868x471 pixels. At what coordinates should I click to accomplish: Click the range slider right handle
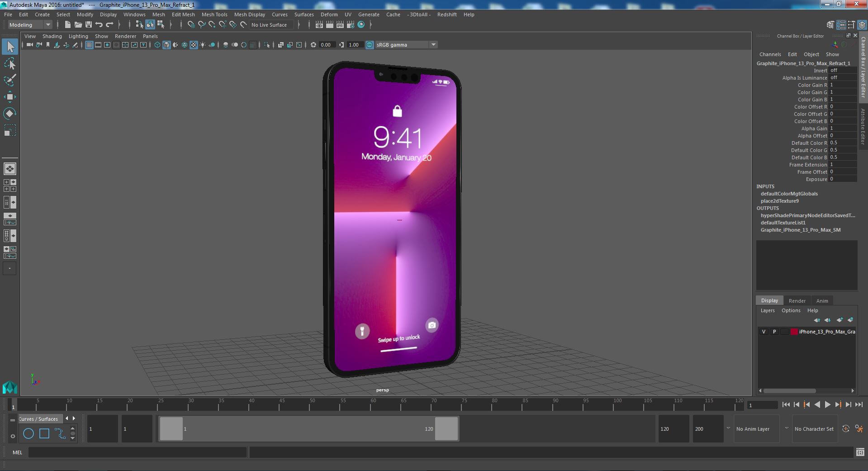point(446,428)
